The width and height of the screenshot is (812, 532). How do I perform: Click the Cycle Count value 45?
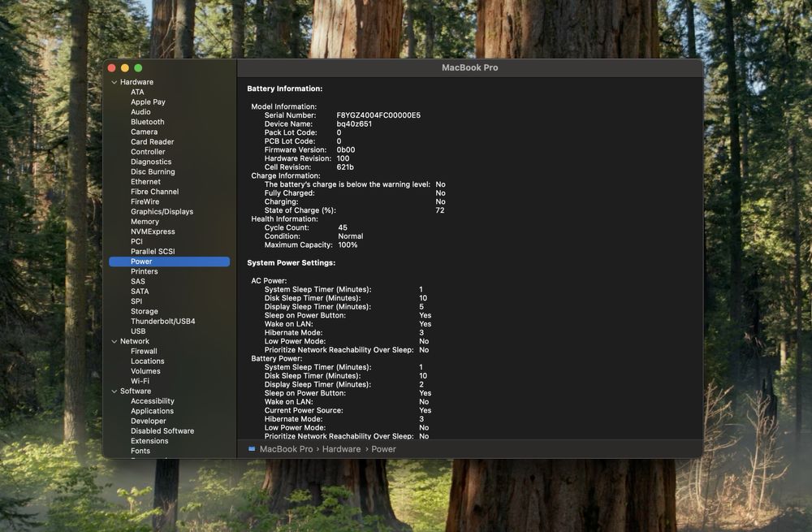pos(343,227)
